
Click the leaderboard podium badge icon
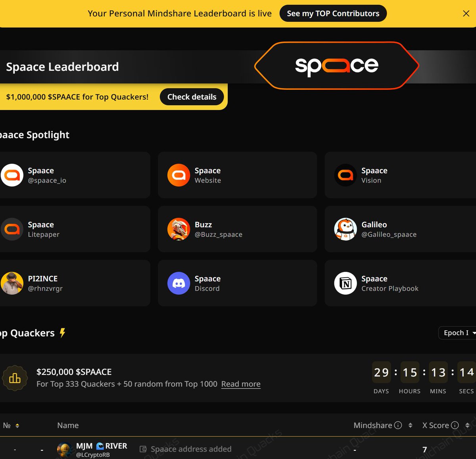pos(15,378)
